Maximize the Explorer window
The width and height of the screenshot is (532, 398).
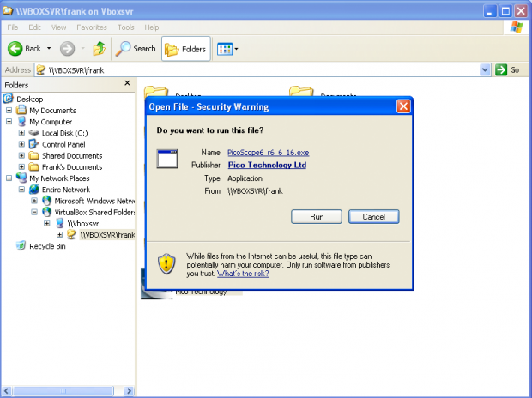click(505, 11)
